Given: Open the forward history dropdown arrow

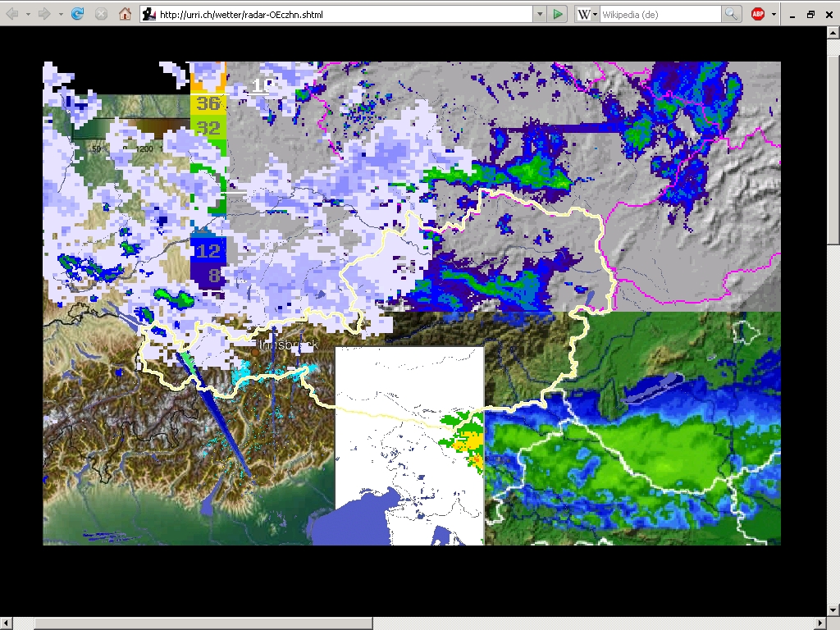Looking at the screenshot, I should tap(61, 15).
